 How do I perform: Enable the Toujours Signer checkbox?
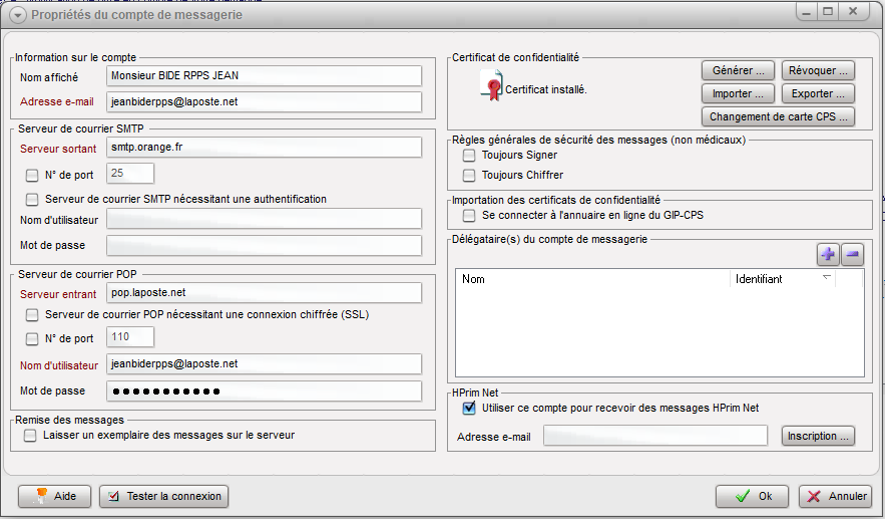(469, 156)
